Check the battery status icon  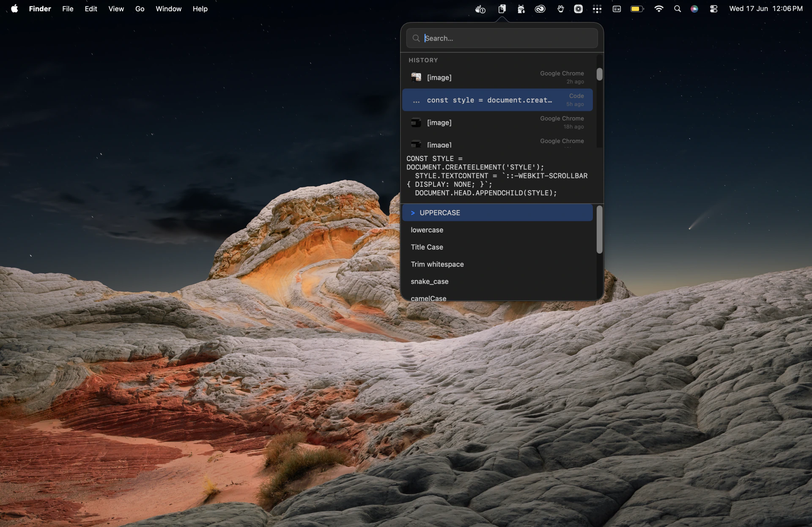[x=637, y=9]
